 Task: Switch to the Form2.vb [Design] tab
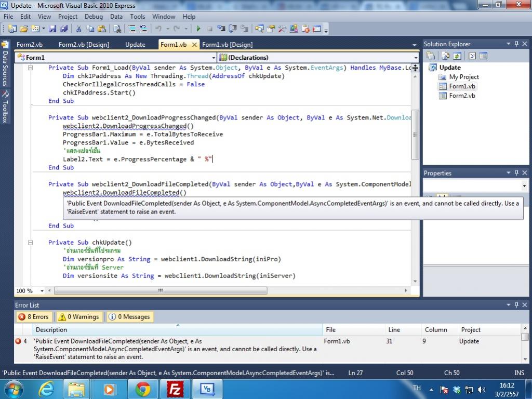point(84,45)
